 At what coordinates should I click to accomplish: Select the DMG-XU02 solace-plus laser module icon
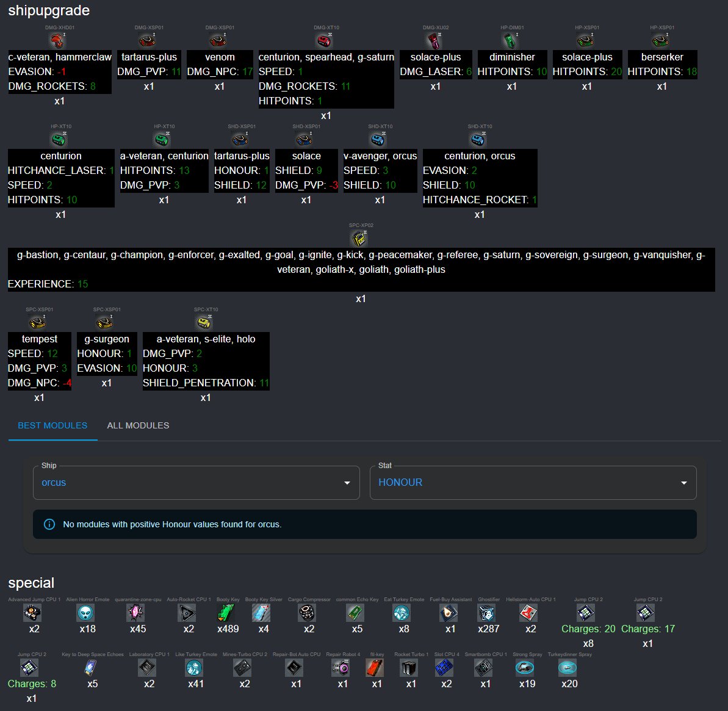[435, 40]
